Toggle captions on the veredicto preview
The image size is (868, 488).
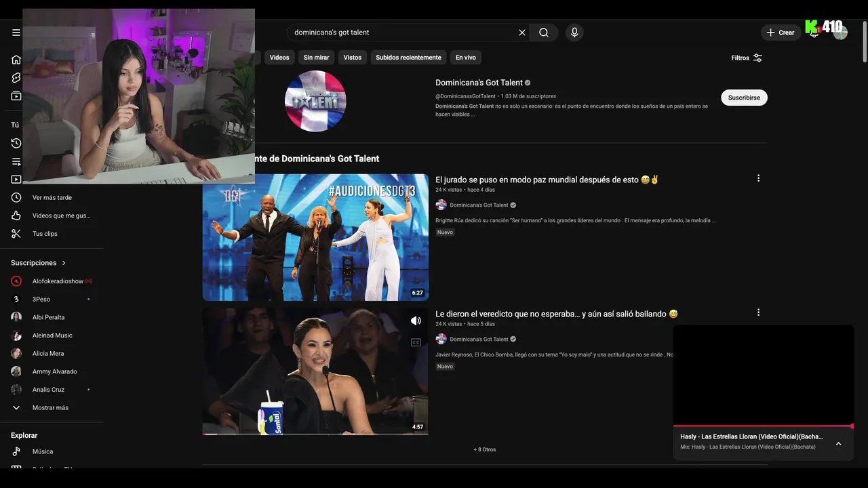[x=416, y=342]
